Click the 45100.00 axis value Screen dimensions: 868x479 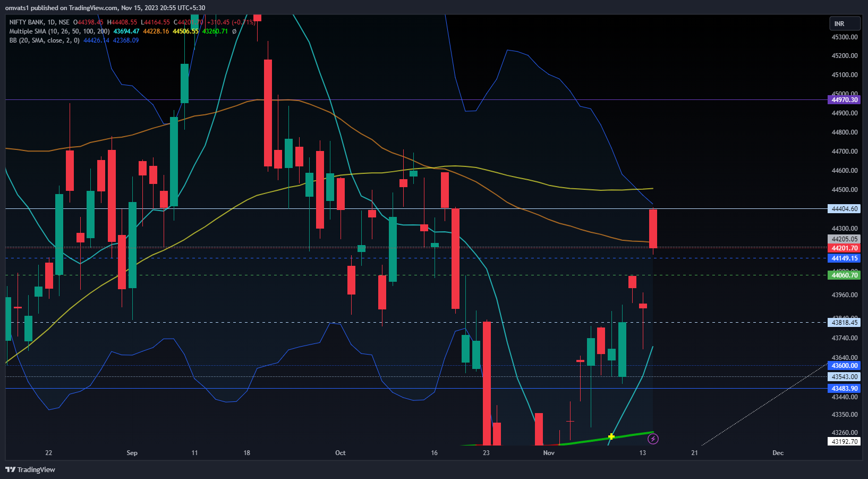click(x=845, y=75)
